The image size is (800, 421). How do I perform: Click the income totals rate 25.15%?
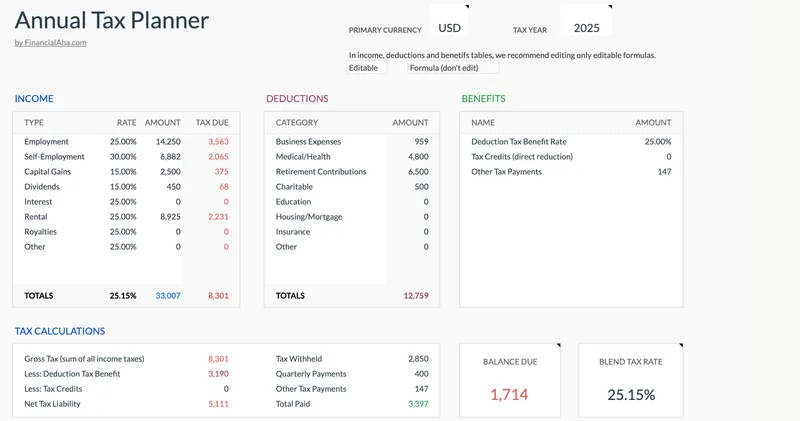[123, 296]
